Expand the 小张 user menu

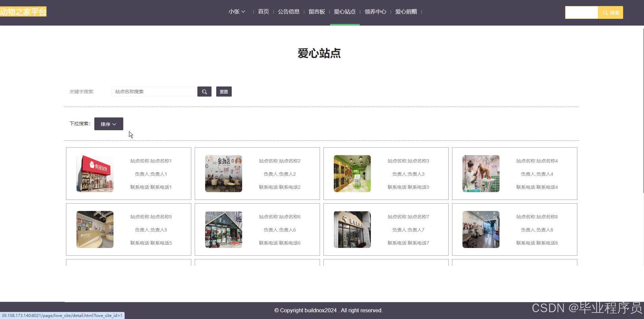[237, 12]
